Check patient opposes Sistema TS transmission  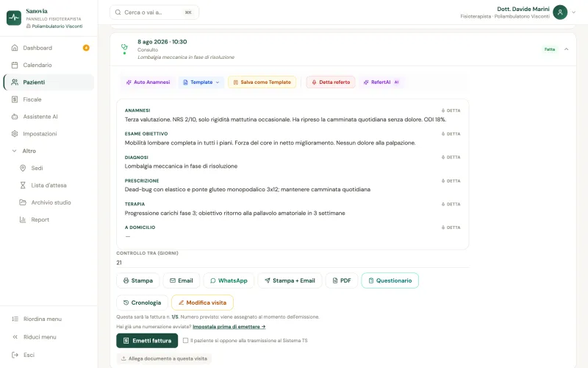tap(185, 341)
